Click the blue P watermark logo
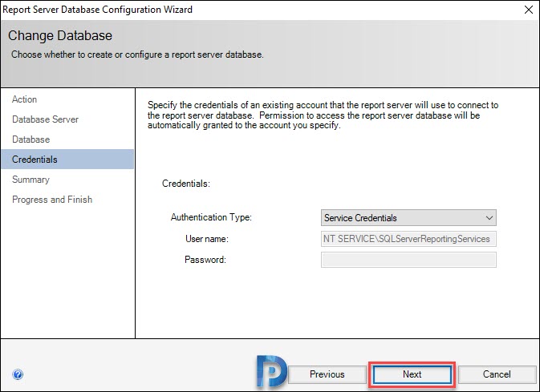Screen dimensions: 540x392 point(271,372)
